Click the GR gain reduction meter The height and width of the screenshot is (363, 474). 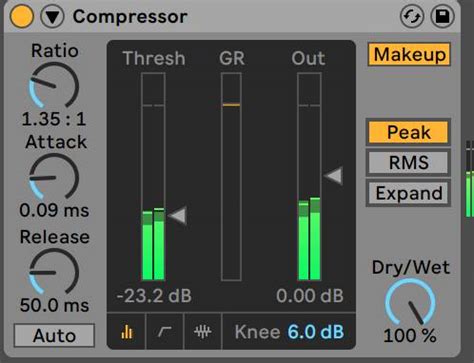tap(231, 177)
